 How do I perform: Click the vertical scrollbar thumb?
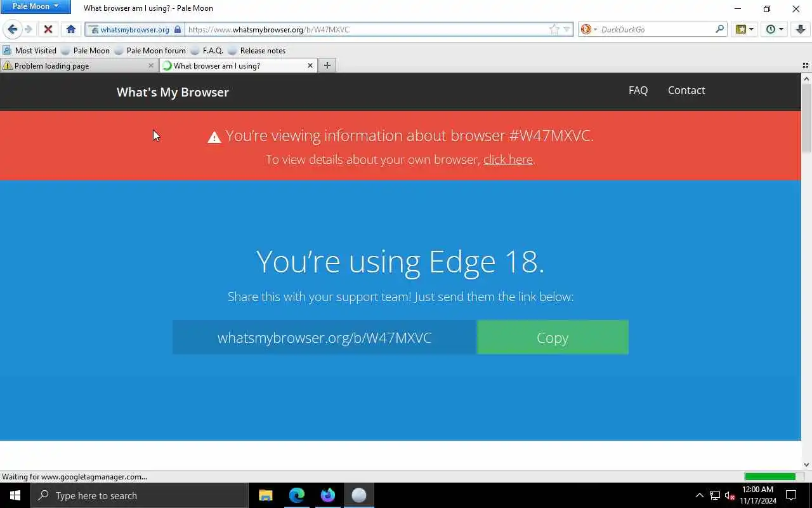(806, 117)
